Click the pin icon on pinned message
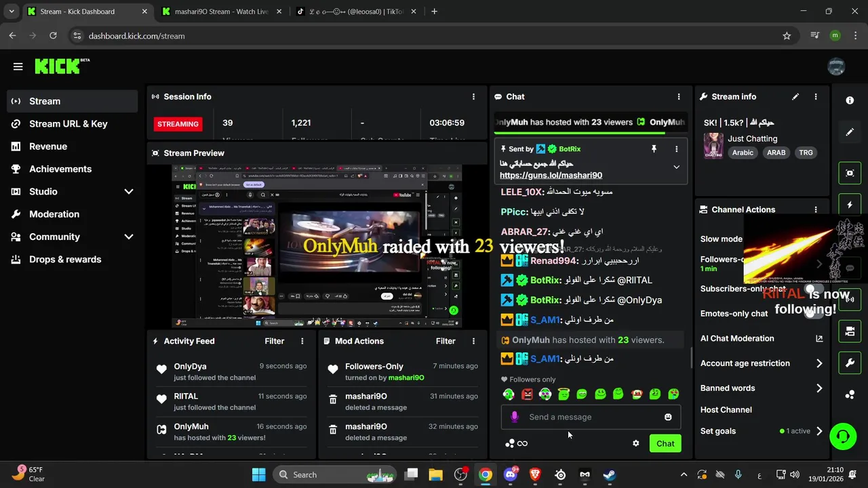Screen dimensions: 868x488 click(654, 148)
